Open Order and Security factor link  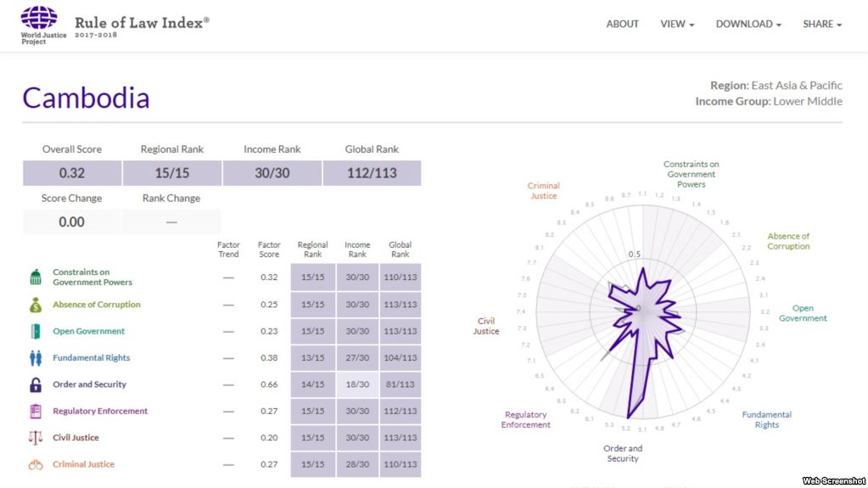[89, 384]
